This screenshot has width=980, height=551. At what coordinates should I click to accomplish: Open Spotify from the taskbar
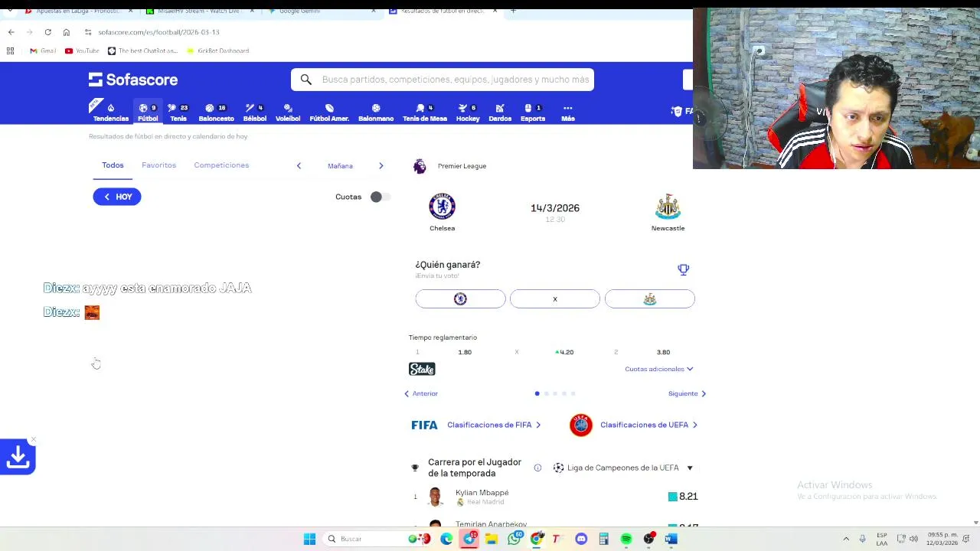pos(626,539)
